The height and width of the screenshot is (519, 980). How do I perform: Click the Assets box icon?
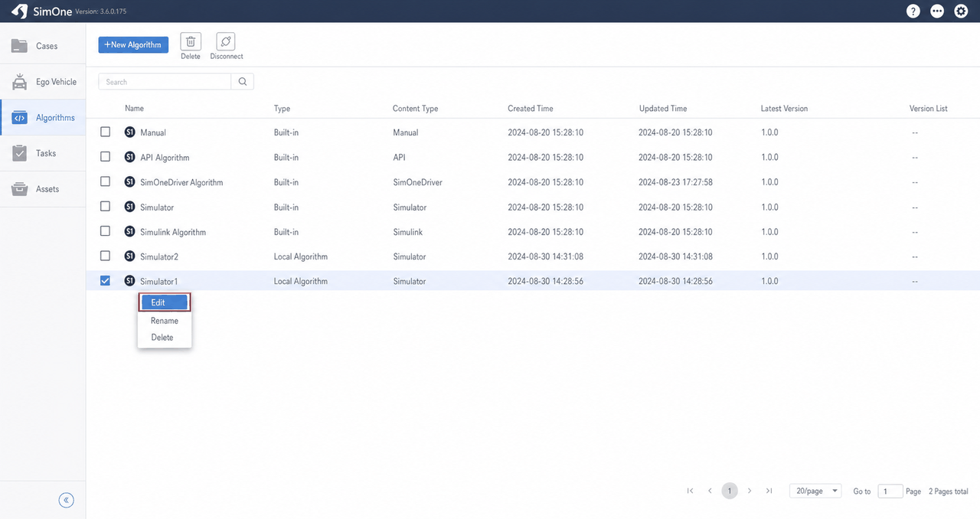20,189
